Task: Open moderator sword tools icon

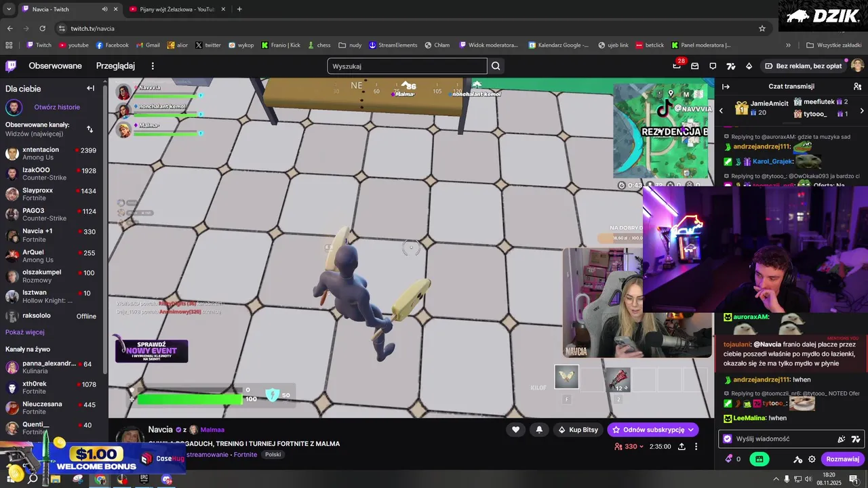Action: coord(797,459)
